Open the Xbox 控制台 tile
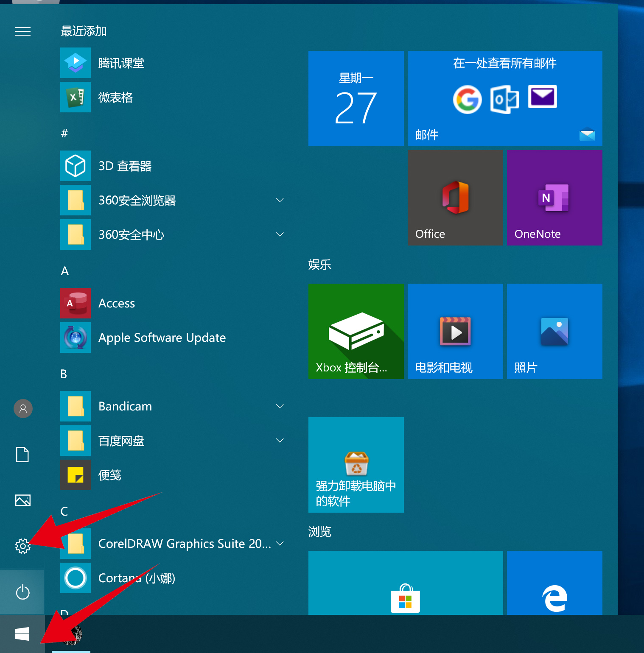 tap(356, 331)
